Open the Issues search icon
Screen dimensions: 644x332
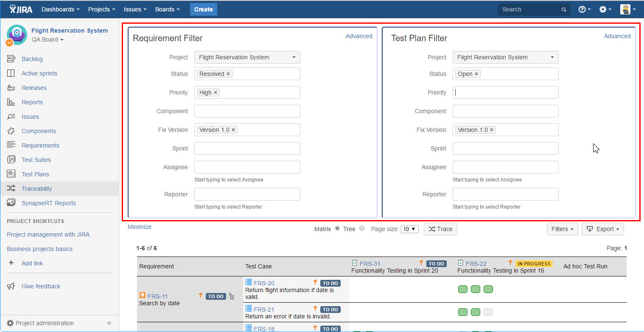click(x=11, y=117)
